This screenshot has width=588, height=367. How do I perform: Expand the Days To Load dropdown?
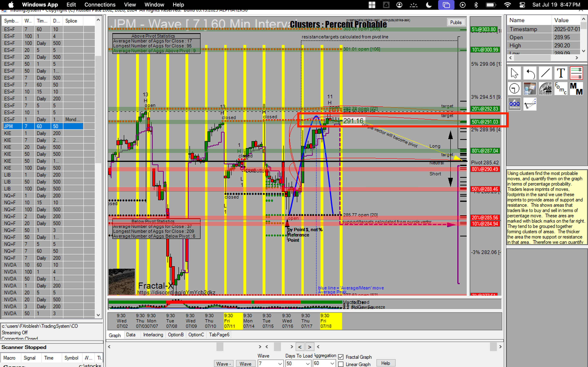click(308, 364)
